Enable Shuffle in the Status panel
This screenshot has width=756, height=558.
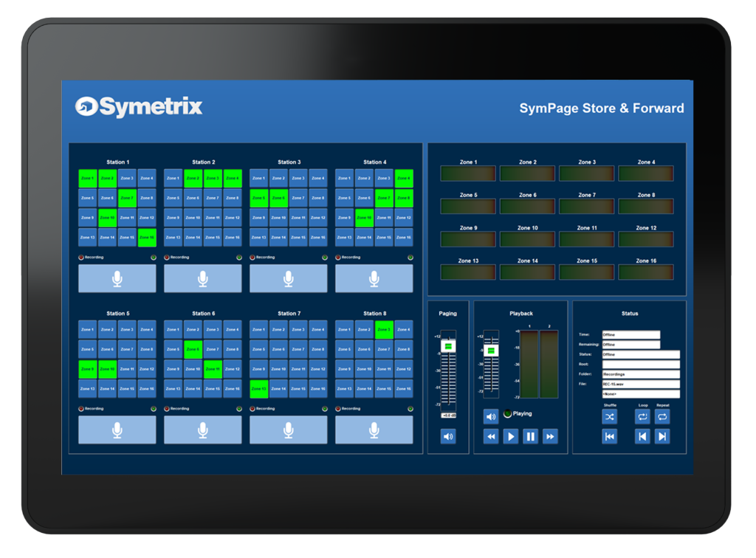point(610,417)
